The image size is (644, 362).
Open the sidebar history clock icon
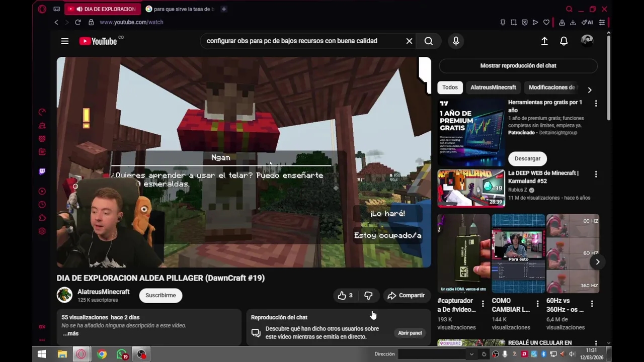(42, 205)
